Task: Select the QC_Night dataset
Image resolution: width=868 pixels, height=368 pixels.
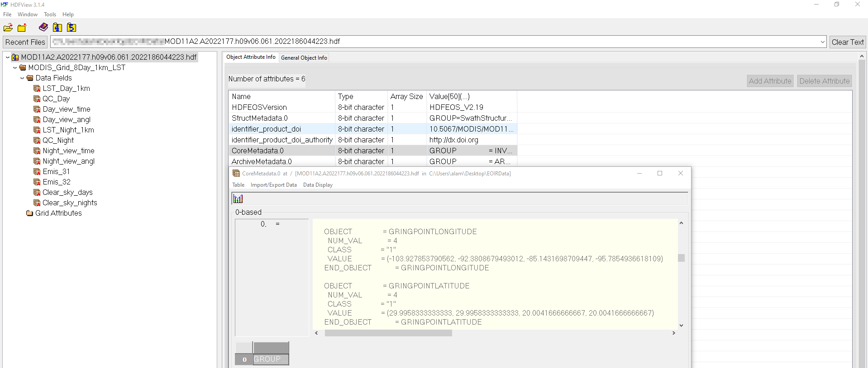Action: pos(58,140)
